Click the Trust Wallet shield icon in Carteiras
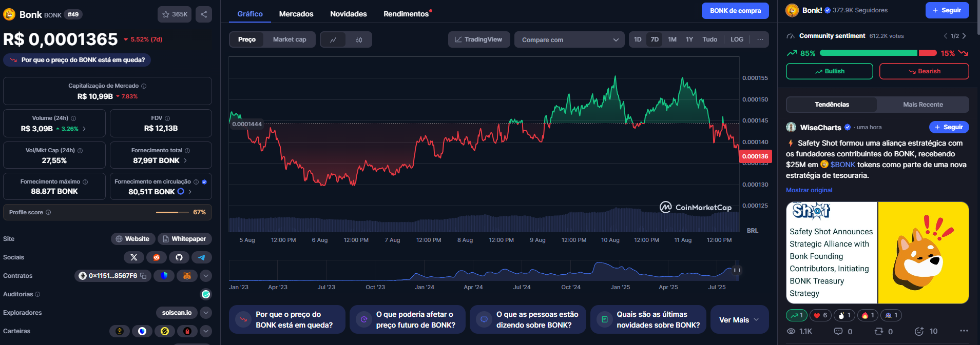This screenshot has width=980, height=345. (142, 331)
